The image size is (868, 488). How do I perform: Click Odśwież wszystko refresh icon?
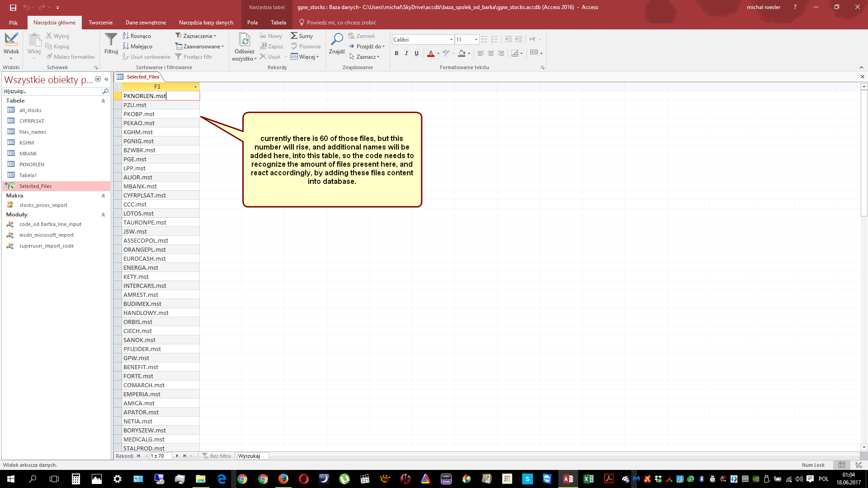245,40
